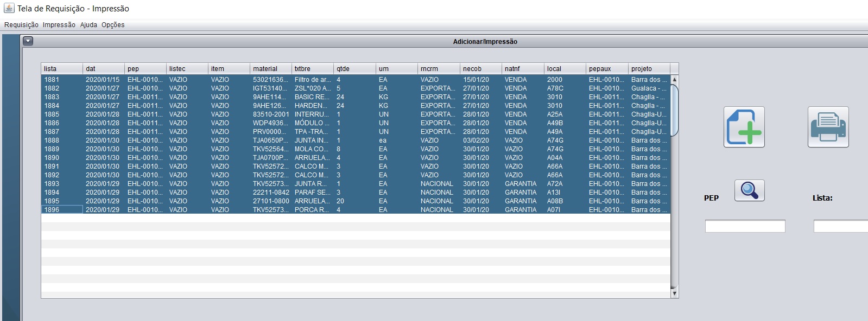The image size is (868, 321).
Task: Click the add document icon with plus
Action: click(x=744, y=127)
